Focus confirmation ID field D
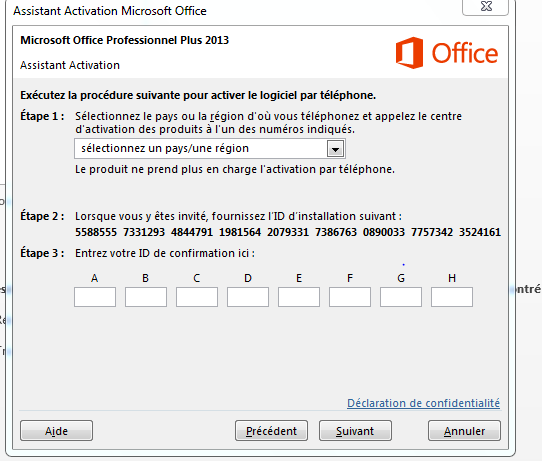This screenshot has height=461, width=542. coord(248,297)
